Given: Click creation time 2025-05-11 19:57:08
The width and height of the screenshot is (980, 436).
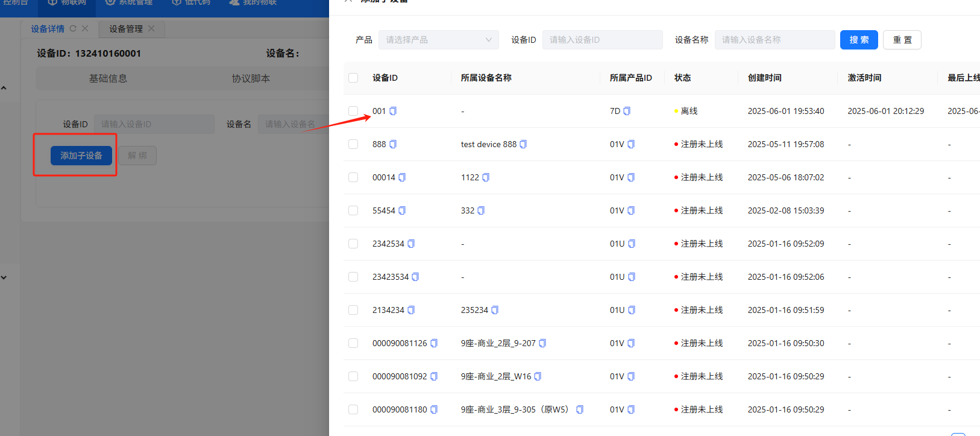Looking at the screenshot, I should 786,144.
